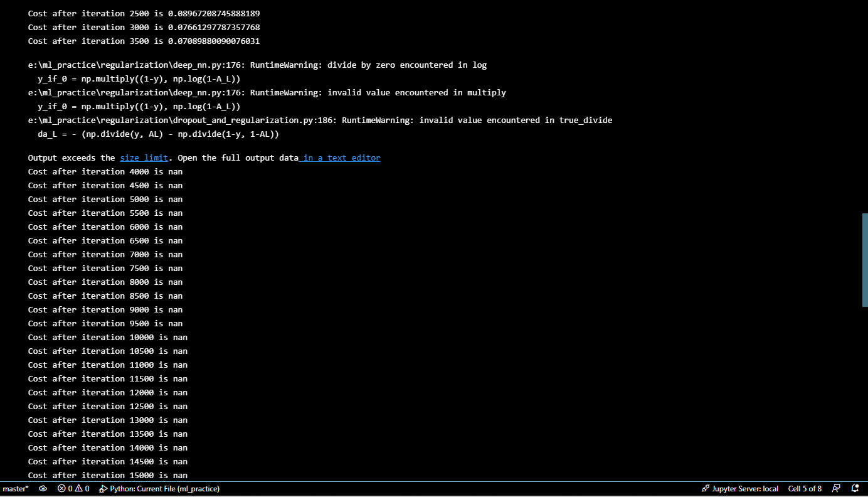Open the size limit settings link

(x=144, y=158)
